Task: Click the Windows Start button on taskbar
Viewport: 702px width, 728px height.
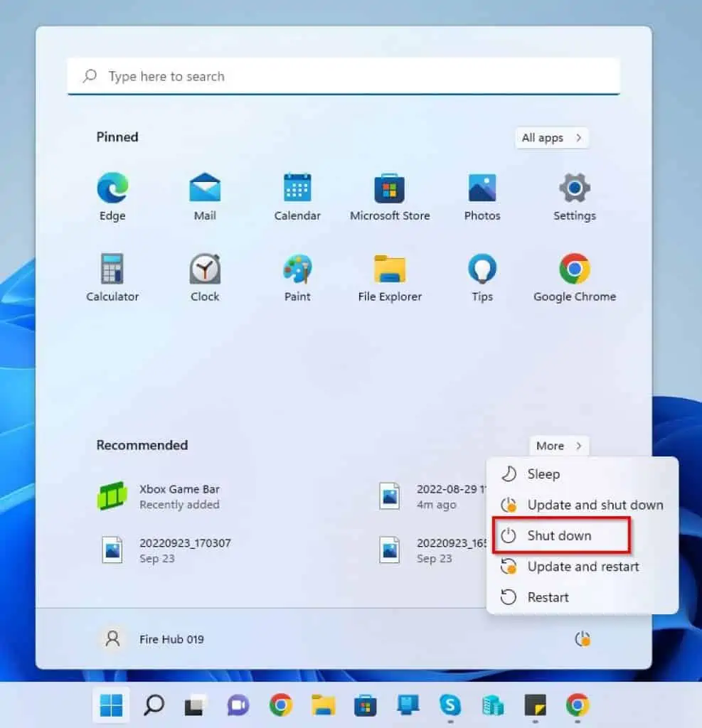Action: tap(111, 705)
